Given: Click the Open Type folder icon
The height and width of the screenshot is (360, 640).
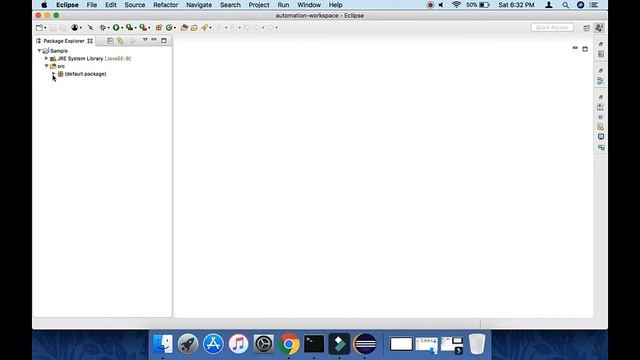Looking at the screenshot, I should coord(184,28).
